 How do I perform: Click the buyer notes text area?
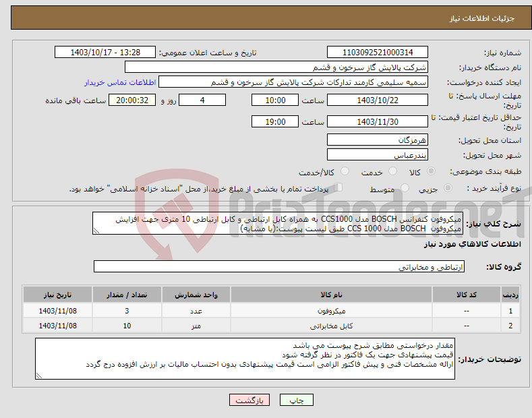245,359
